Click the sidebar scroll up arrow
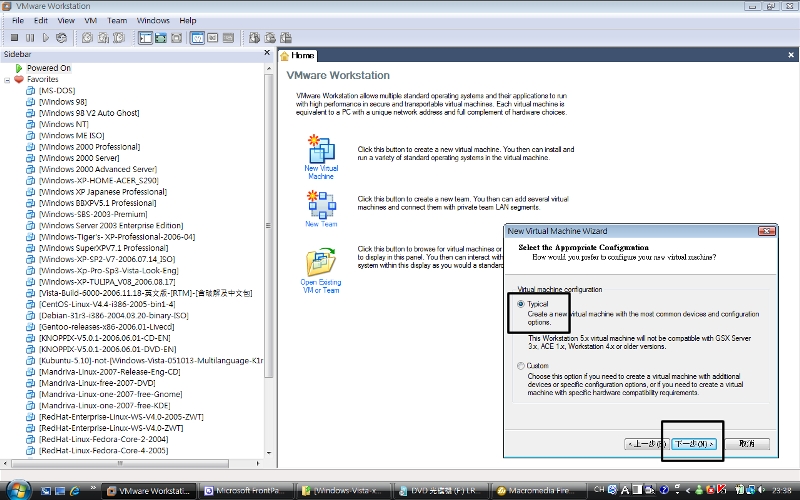Image resolution: width=800 pixels, height=500 pixels. point(269,68)
